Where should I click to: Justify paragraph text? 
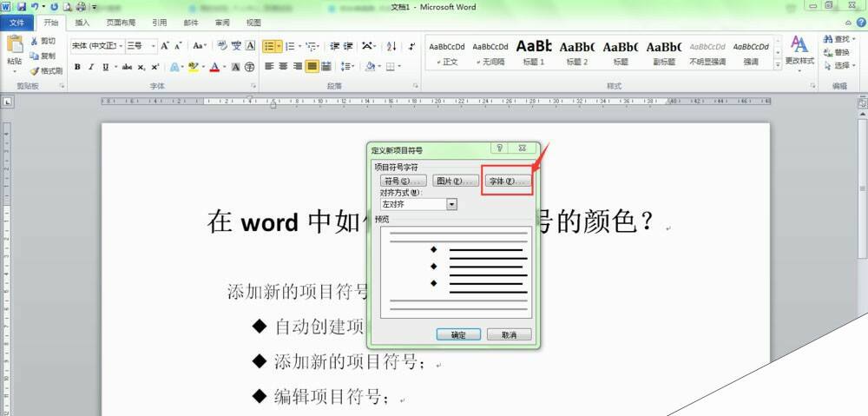312,67
